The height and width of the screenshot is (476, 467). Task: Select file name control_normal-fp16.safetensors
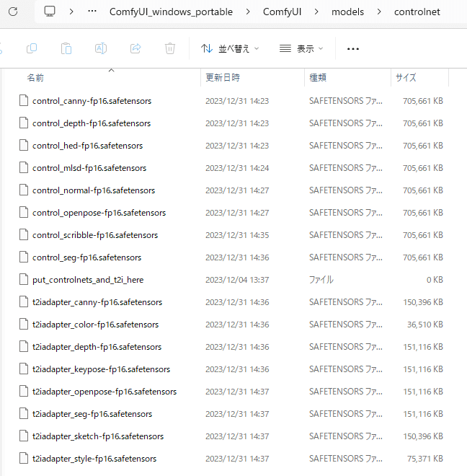(94, 190)
